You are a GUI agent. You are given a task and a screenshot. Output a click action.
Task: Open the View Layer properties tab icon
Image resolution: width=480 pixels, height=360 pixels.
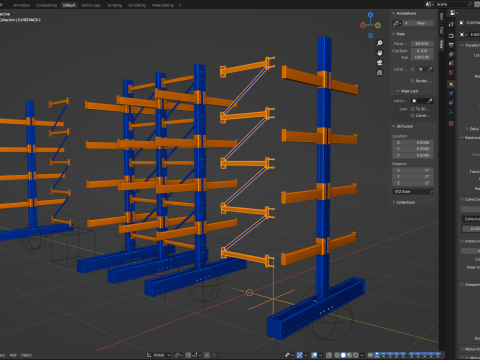(x=451, y=54)
